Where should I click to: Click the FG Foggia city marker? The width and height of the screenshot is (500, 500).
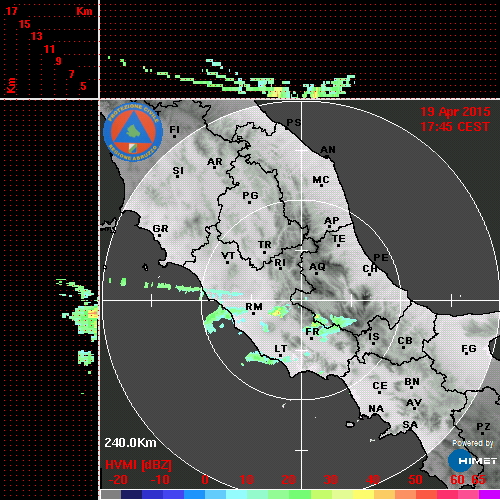coord(466,354)
